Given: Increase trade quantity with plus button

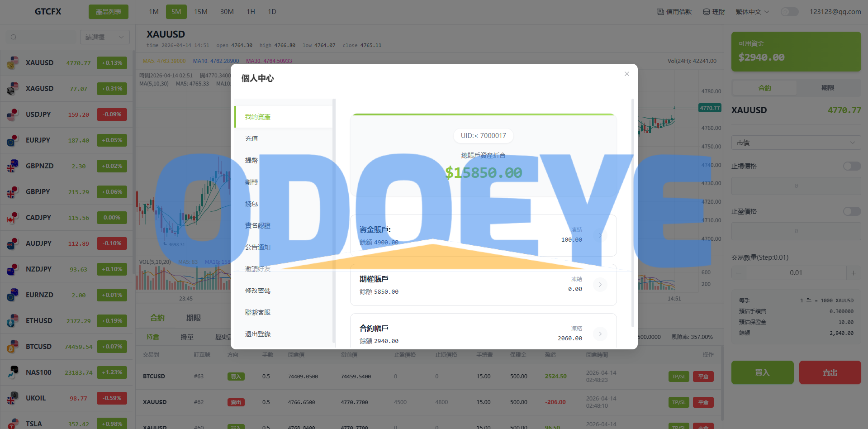Looking at the screenshot, I should (854, 273).
